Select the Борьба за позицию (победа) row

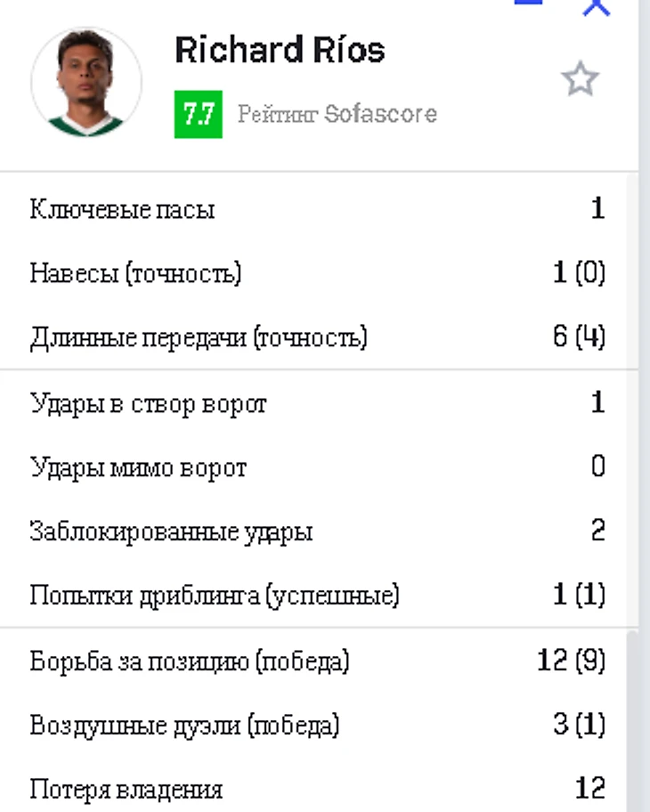pyautogui.click(x=318, y=662)
